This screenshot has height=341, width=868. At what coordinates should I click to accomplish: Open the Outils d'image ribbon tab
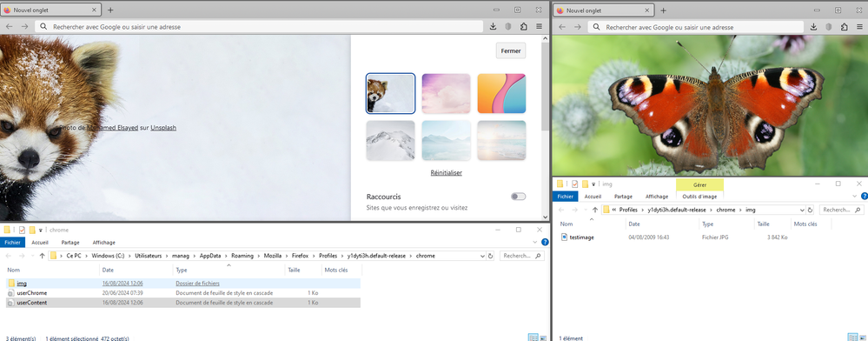(x=699, y=197)
